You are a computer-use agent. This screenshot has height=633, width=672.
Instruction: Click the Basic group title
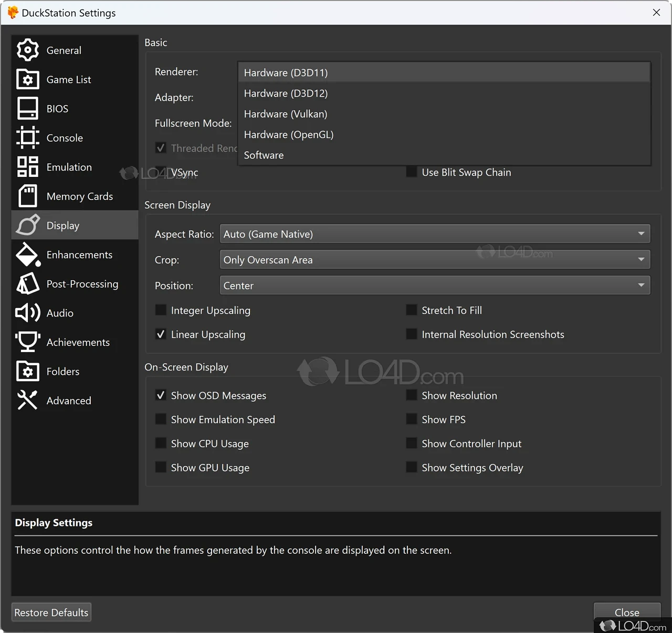156,43
